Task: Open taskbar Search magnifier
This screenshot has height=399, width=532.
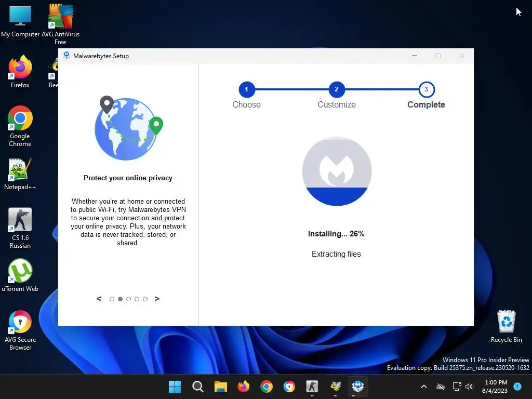Action: pos(197,387)
